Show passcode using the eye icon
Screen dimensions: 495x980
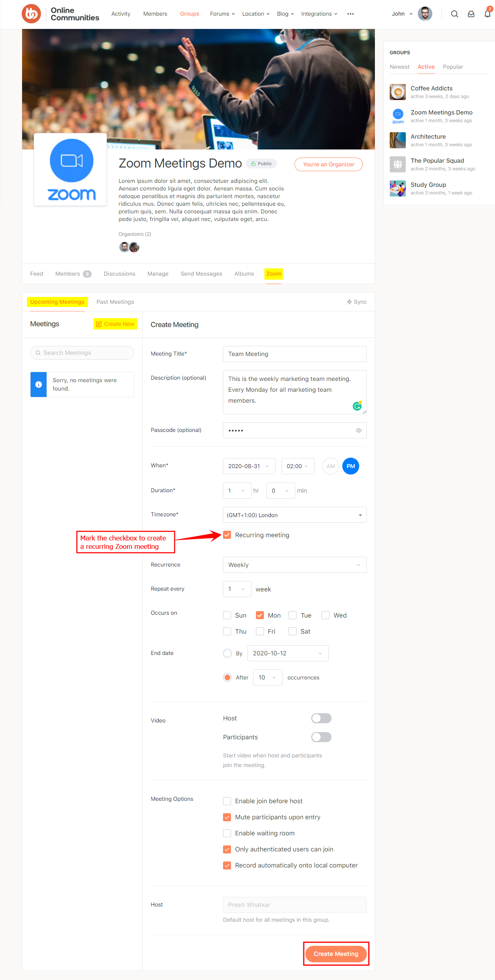click(x=359, y=430)
